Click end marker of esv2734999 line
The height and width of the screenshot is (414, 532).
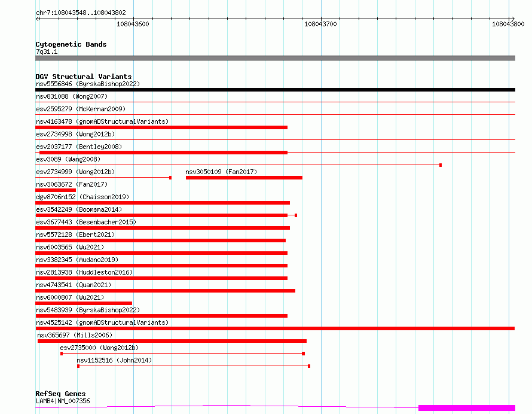pyautogui.click(x=170, y=178)
